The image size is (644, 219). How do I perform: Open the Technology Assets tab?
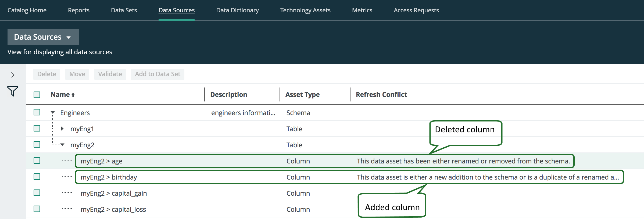click(x=305, y=10)
